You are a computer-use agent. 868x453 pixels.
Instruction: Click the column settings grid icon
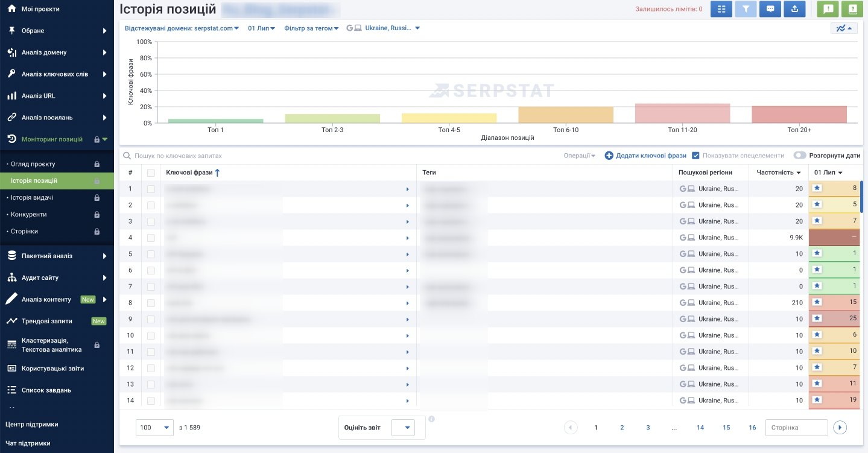(x=721, y=9)
